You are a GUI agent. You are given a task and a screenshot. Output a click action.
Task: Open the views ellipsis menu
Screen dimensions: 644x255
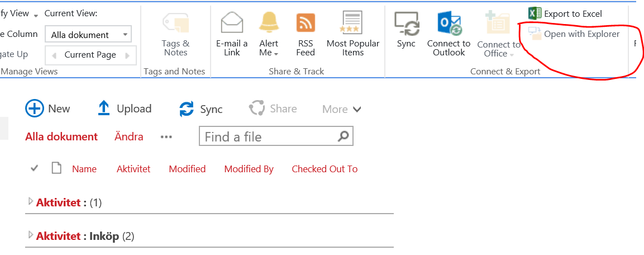[x=166, y=137]
